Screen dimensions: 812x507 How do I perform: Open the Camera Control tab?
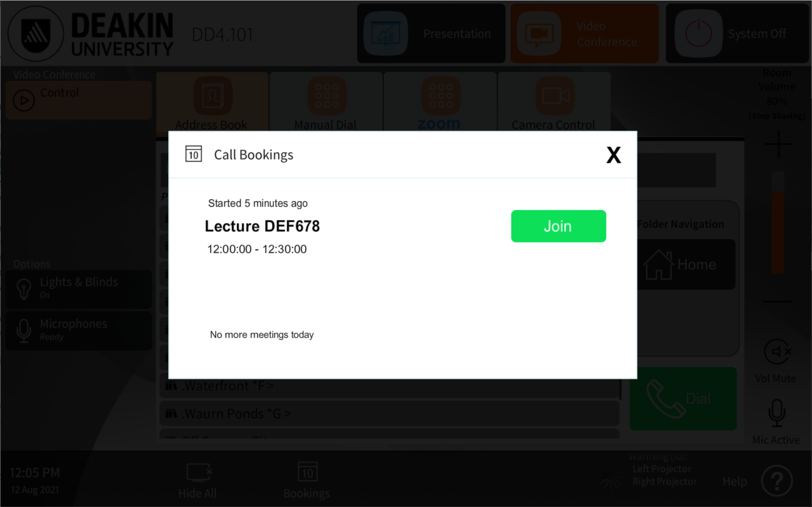pos(554,102)
